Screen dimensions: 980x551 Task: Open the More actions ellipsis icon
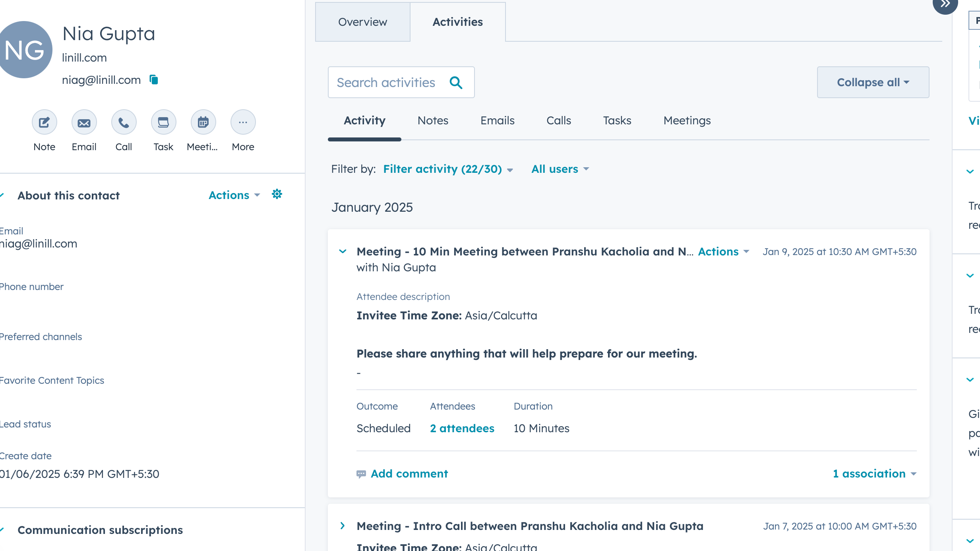click(243, 122)
